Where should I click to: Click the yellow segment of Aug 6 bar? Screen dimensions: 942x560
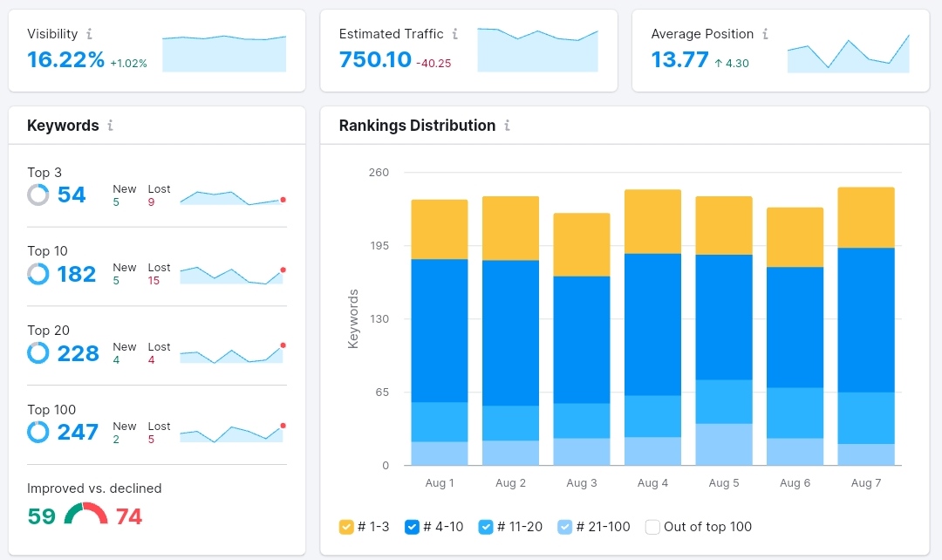click(795, 237)
